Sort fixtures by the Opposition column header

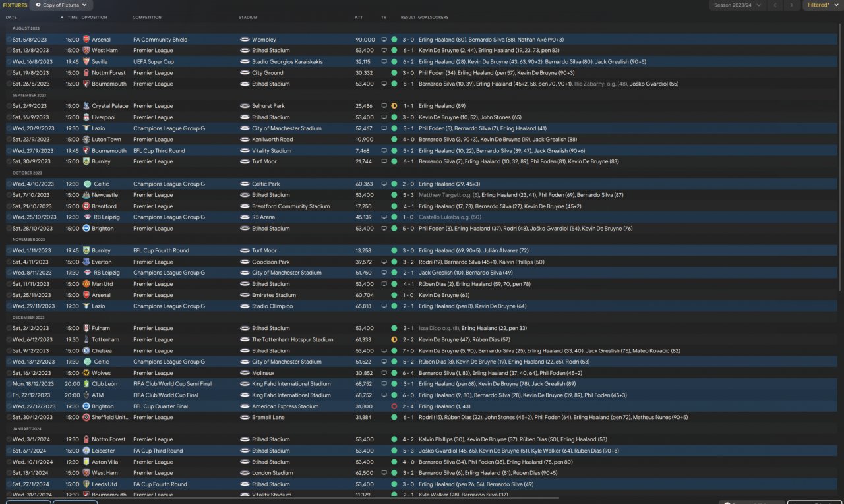click(x=94, y=18)
